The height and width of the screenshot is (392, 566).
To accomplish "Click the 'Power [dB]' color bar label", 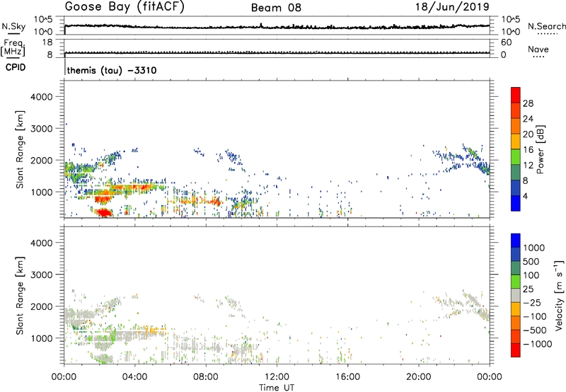I will [540, 149].
